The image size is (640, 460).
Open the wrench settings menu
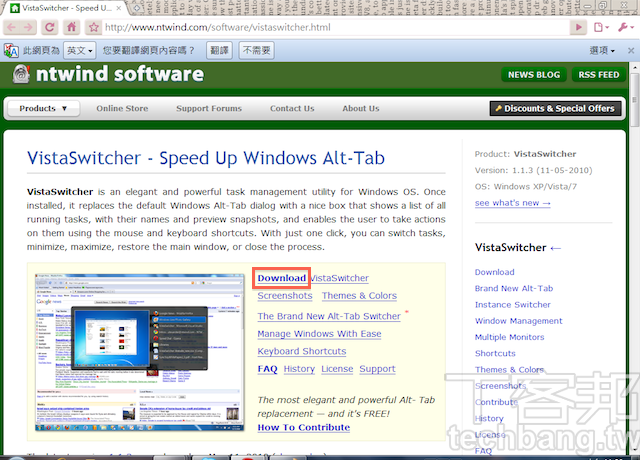(623, 27)
